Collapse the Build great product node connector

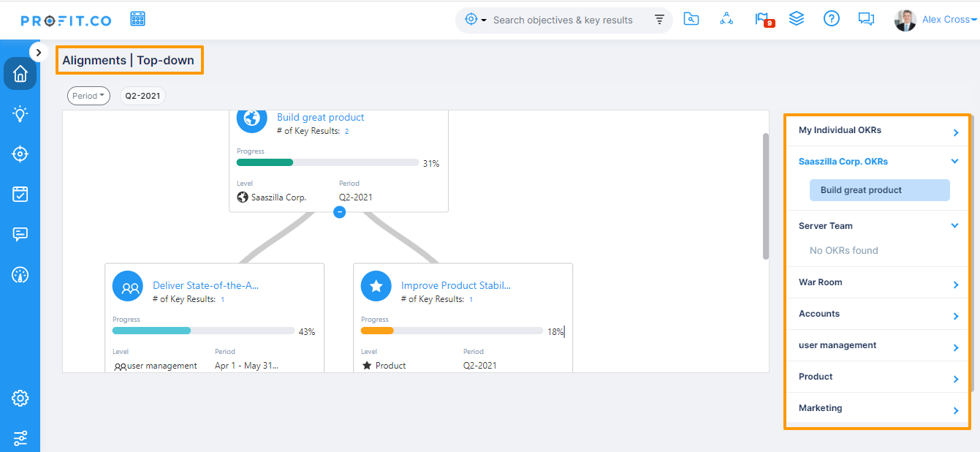[x=339, y=212]
